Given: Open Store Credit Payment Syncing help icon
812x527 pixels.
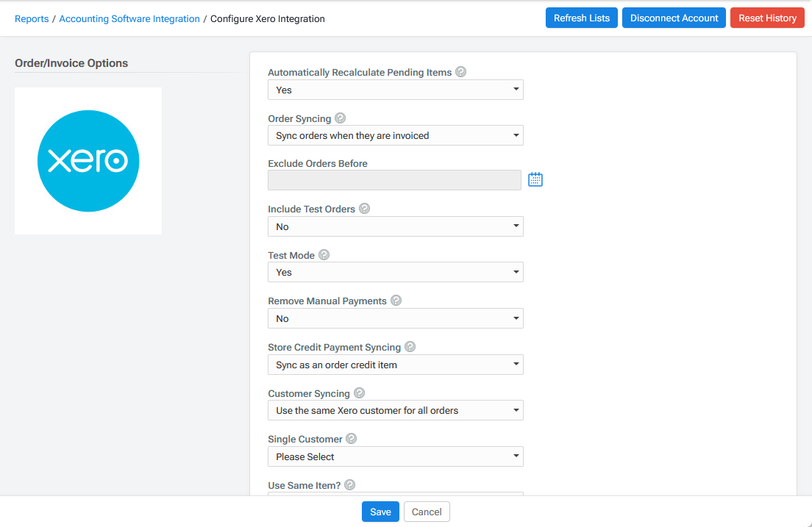Looking at the screenshot, I should (410, 347).
